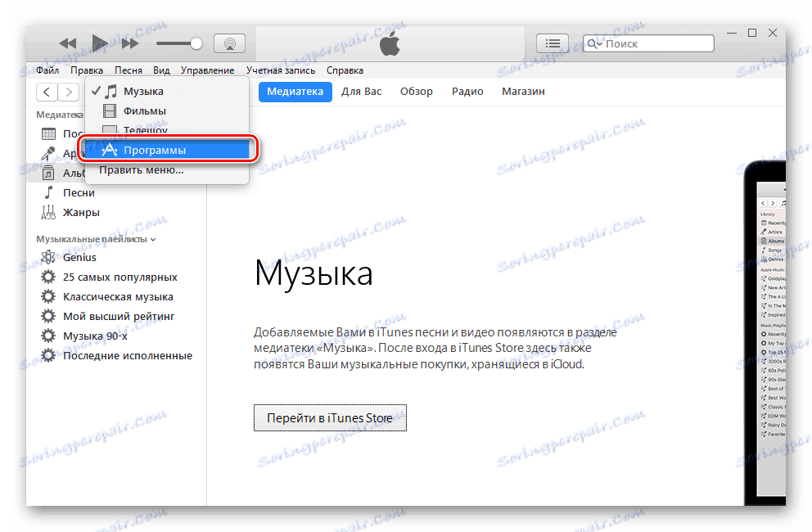Adjust the volume slider
The image size is (812, 532).
[x=180, y=43]
